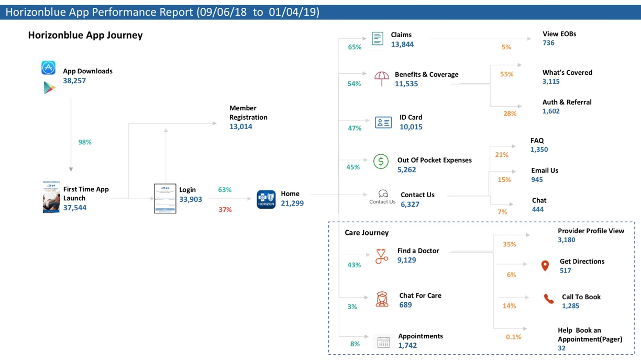The height and width of the screenshot is (364, 641).
Task: Click Contact Us value 6,327
Action: (410, 204)
